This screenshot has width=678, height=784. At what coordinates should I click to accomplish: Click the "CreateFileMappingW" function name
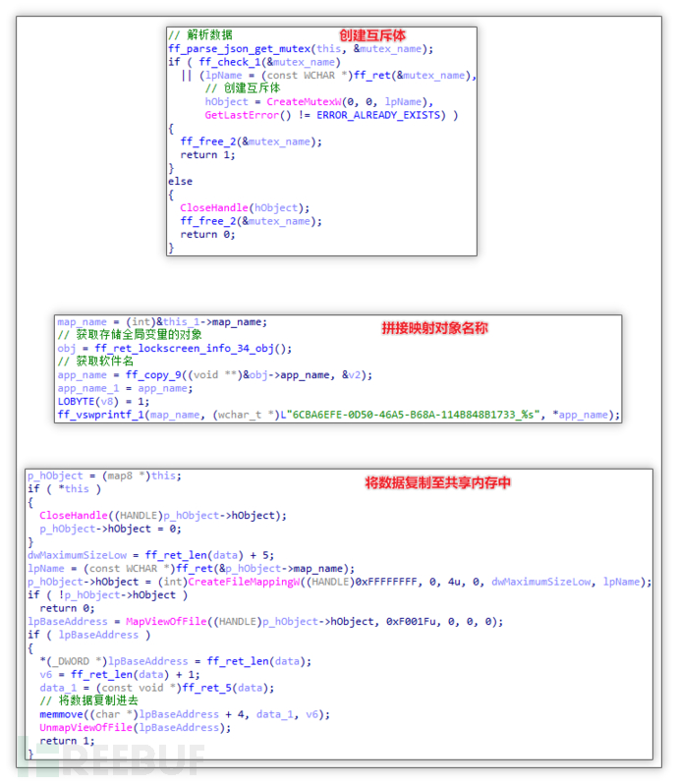coord(245,582)
